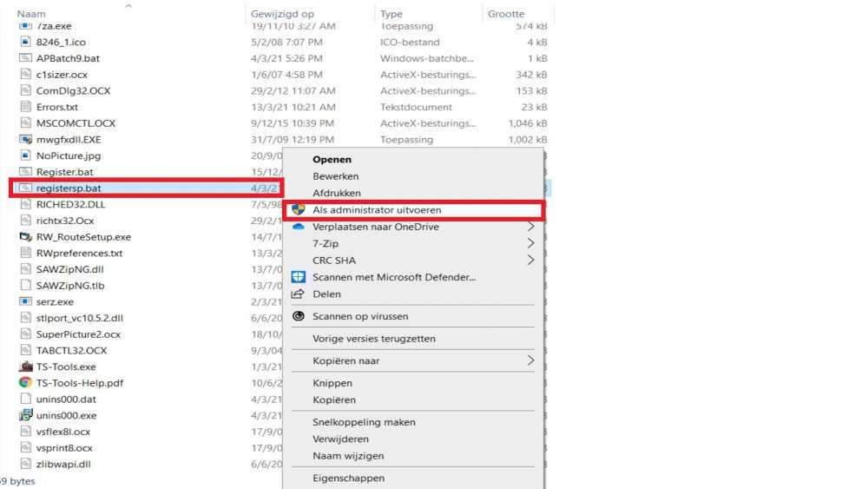Expand Verplaatsen naar OneDrive submenu arrow

tap(531, 227)
